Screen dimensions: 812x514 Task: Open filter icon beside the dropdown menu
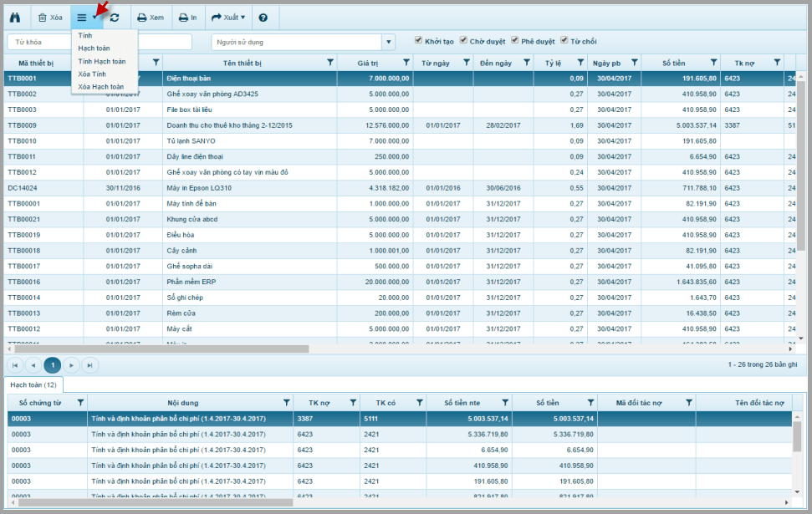[x=156, y=63]
